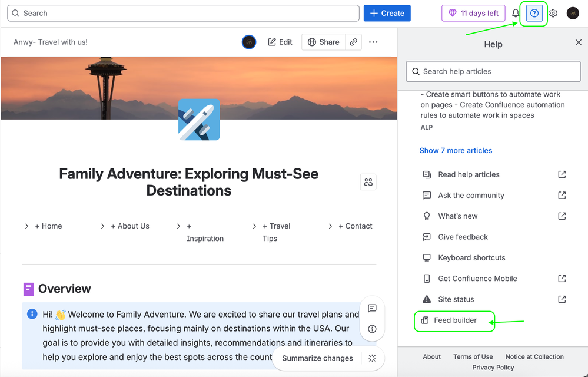Open the comments icon on right rail
The height and width of the screenshot is (377, 588).
(372, 308)
